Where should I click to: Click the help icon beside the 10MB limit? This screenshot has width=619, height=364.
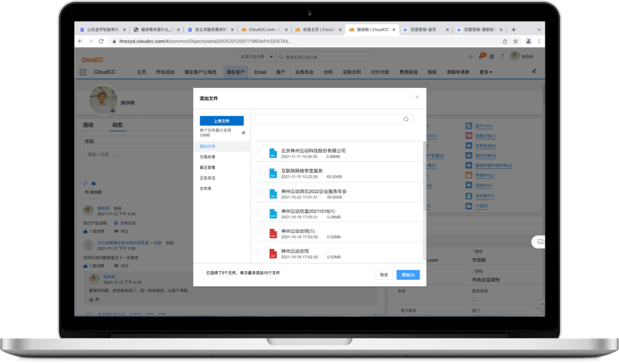tap(243, 132)
